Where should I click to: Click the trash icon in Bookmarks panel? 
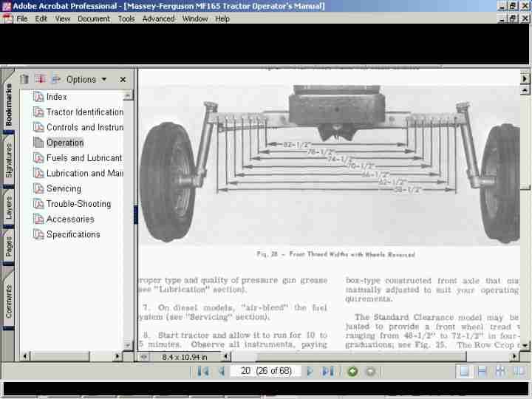coord(24,79)
